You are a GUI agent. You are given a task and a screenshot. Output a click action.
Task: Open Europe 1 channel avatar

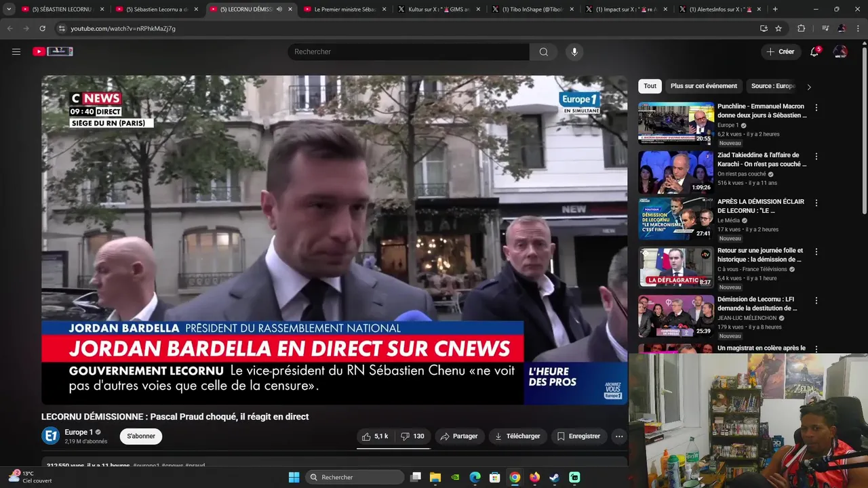(50, 436)
